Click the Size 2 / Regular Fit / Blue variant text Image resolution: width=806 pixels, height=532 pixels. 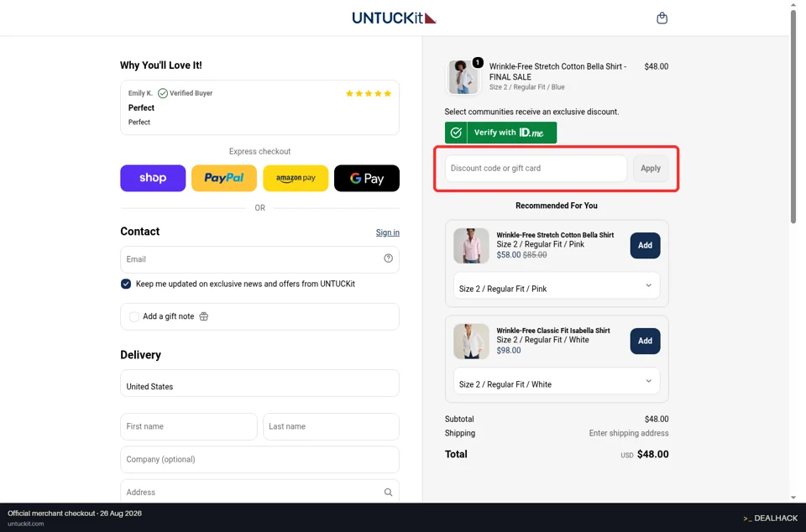[527, 87]
